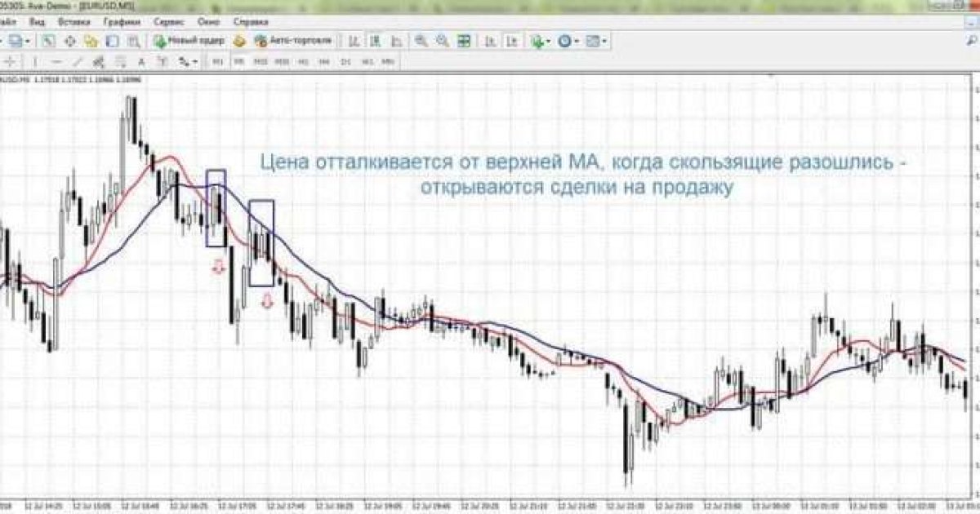Select the arrows drawing tool icon

[184, 62]
